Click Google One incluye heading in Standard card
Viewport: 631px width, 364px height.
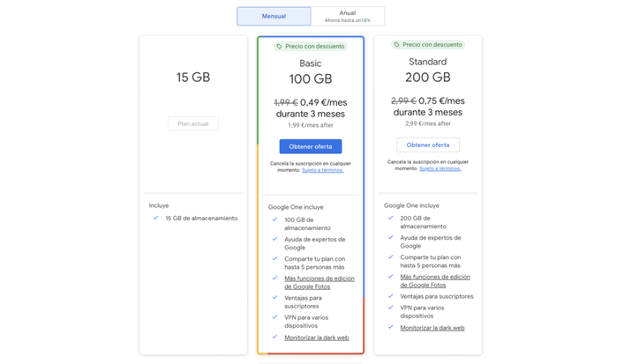[411, 205]
